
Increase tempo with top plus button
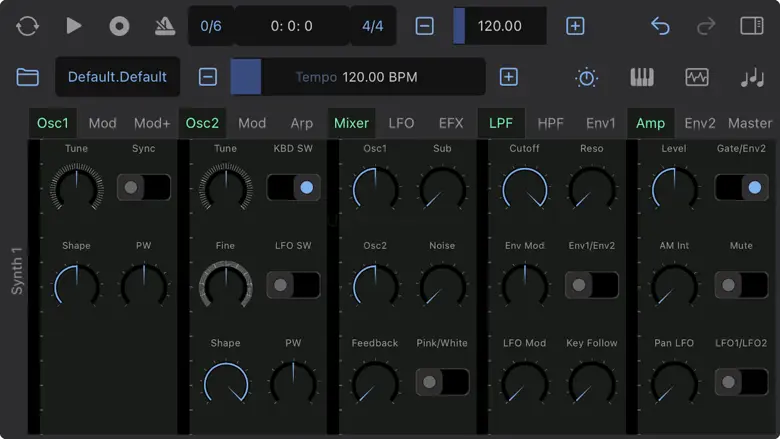click(575, 26)
